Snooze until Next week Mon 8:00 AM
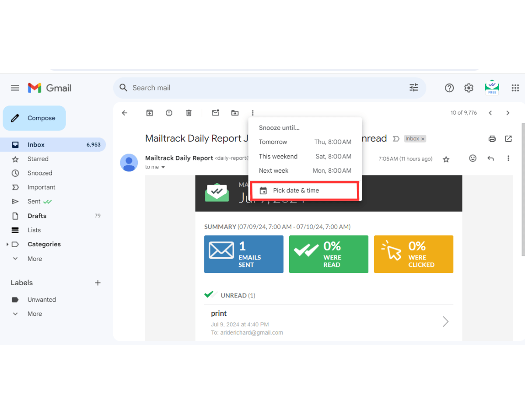 click(305, 171)
